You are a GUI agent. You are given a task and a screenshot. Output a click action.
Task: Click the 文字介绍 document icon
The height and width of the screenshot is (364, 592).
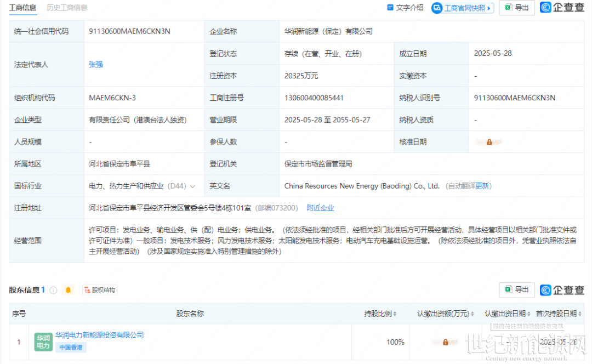390,7
